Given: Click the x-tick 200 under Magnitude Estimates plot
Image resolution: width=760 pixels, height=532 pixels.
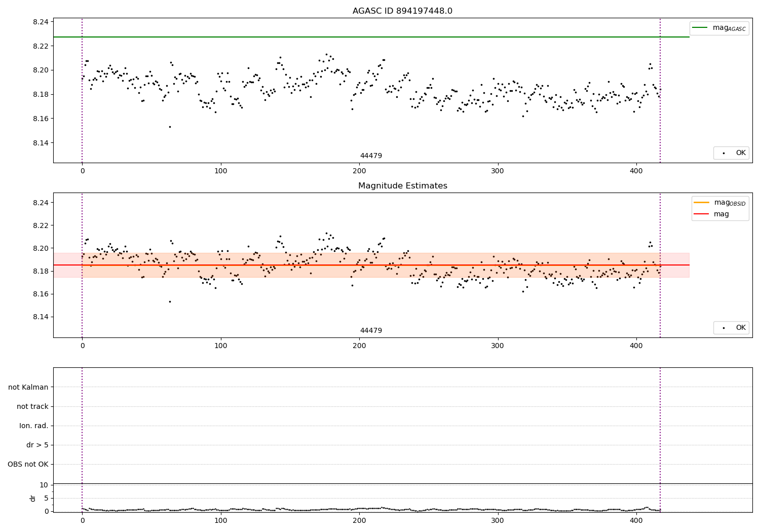Looking at the screenshot, I should (x=359, y=346).
